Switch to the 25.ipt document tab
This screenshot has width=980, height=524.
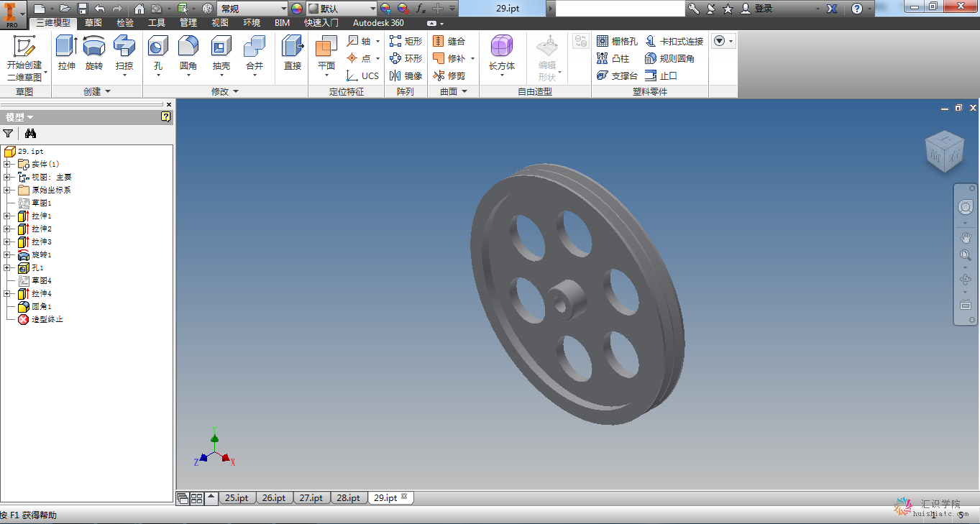pyautogui.click(x=237, y=497)
